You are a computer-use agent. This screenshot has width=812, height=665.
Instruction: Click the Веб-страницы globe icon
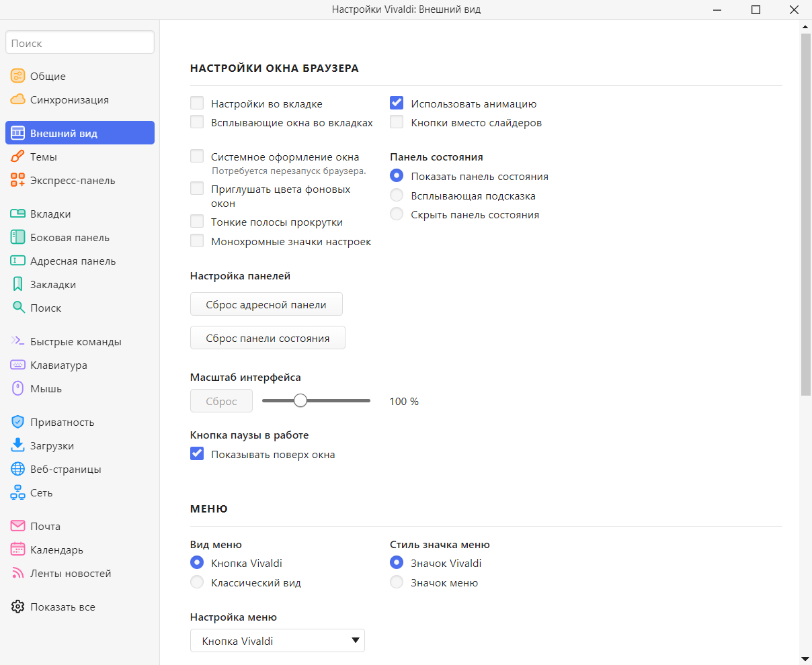(18, 469)
